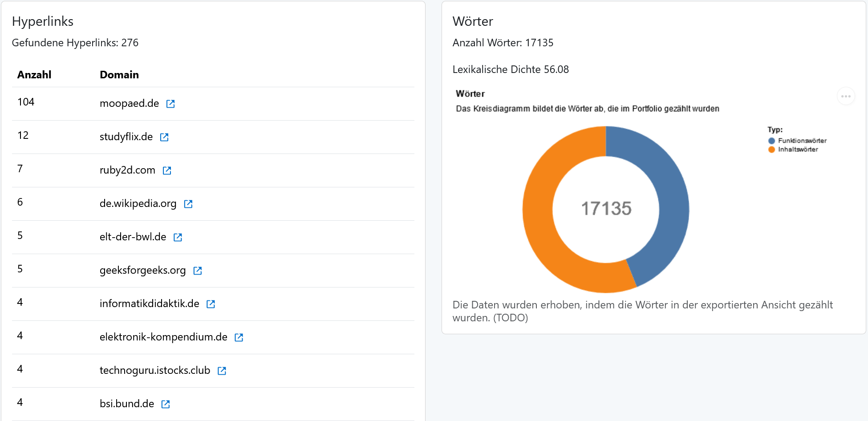
Task: Click the moopaed.de domain text
Action: [x=129, y=103]
